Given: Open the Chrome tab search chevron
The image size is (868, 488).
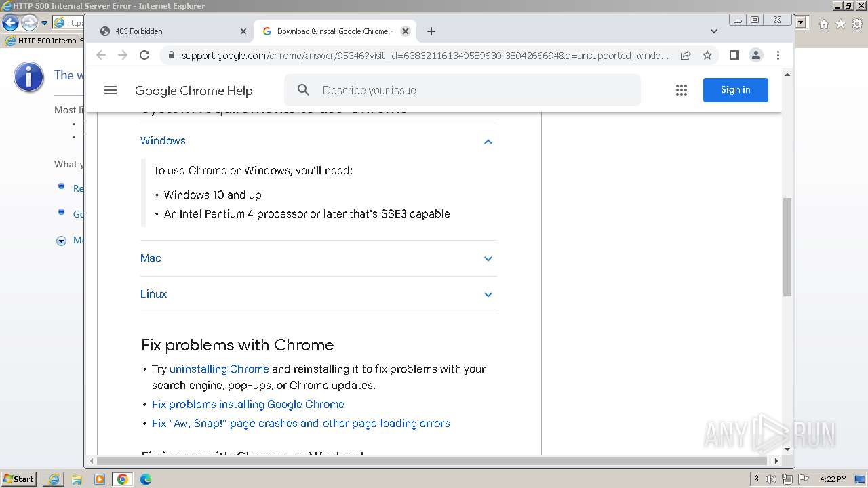Looking at the screenshot, I should (713, 31).
